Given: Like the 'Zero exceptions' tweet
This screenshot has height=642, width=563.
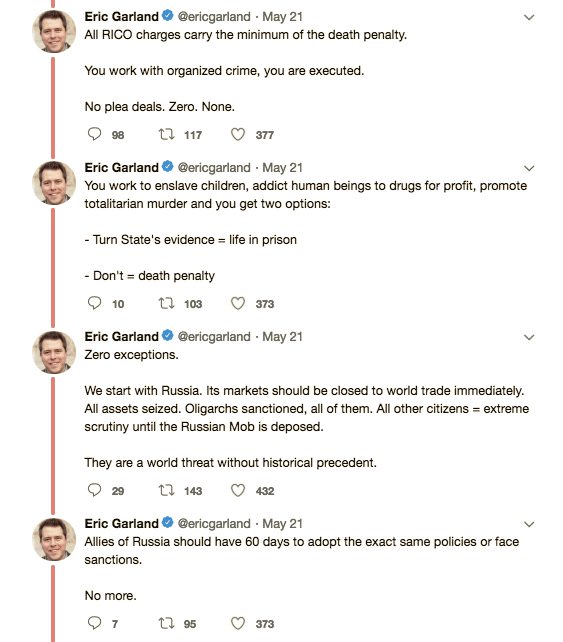Looking at the screenshot, I should pos(238,490).
